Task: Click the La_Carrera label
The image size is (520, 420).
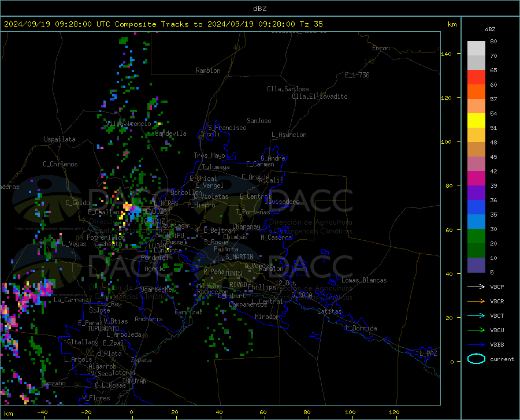Action: pos(71,300)
